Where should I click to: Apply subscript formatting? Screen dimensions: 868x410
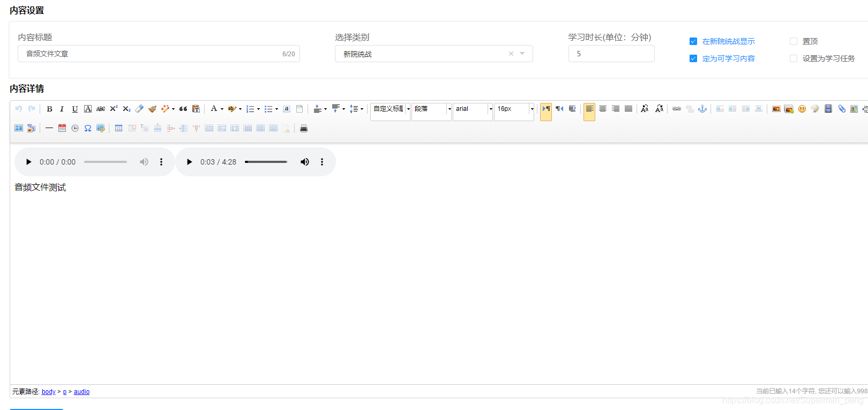126,109
